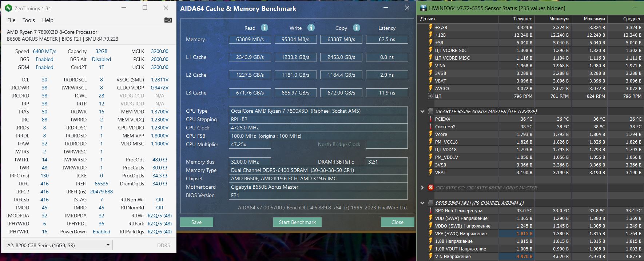The image size is (644, 261).
Task: Open the Tools menu in ZenTimings
Action: (x=29, y=20)
